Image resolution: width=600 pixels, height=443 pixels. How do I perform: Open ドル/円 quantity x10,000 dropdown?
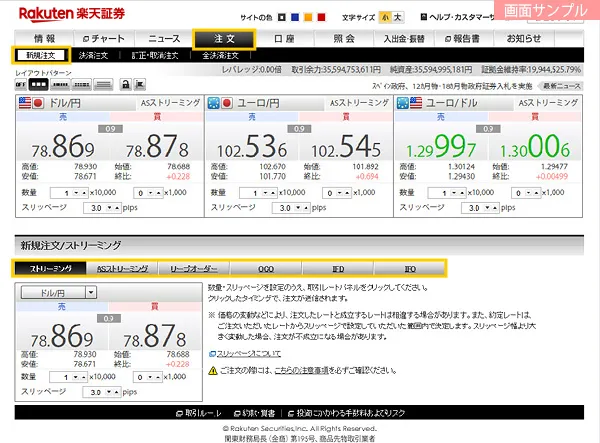(x=81, y=192)
